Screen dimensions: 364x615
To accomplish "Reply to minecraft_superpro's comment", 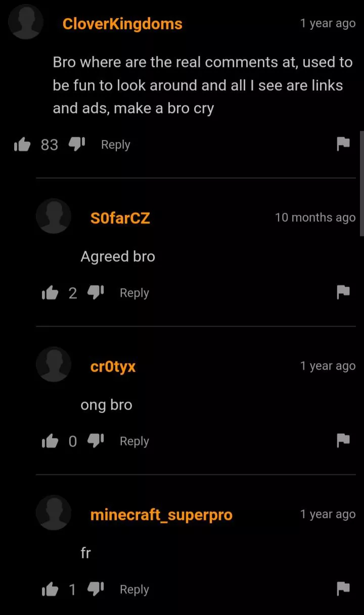I will (x=134, y=590).
